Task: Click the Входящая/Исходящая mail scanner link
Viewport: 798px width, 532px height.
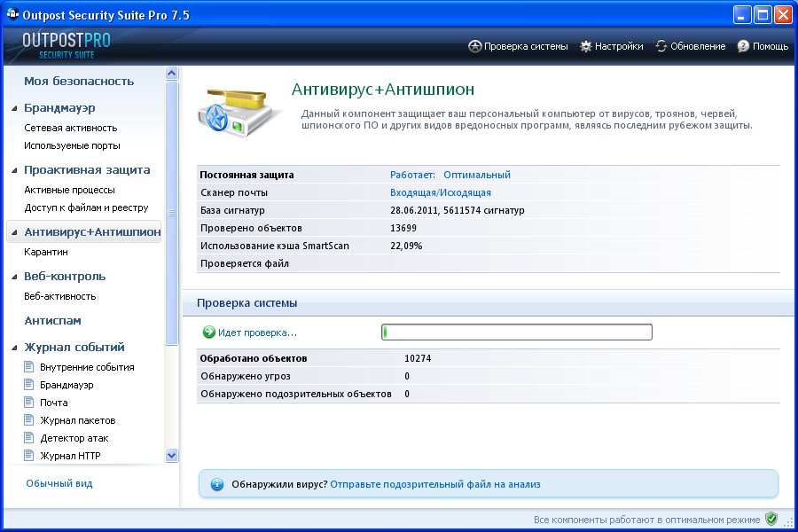Action: (441, 192)
